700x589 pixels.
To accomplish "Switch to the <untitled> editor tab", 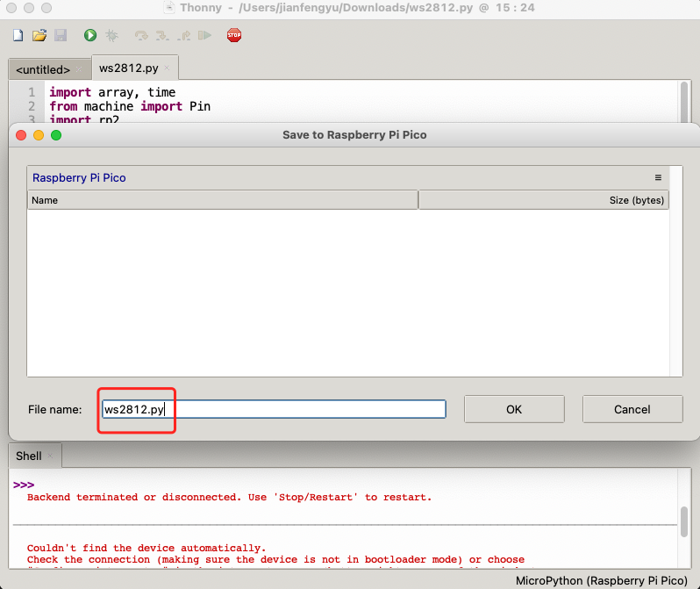I will click(43, 69).
